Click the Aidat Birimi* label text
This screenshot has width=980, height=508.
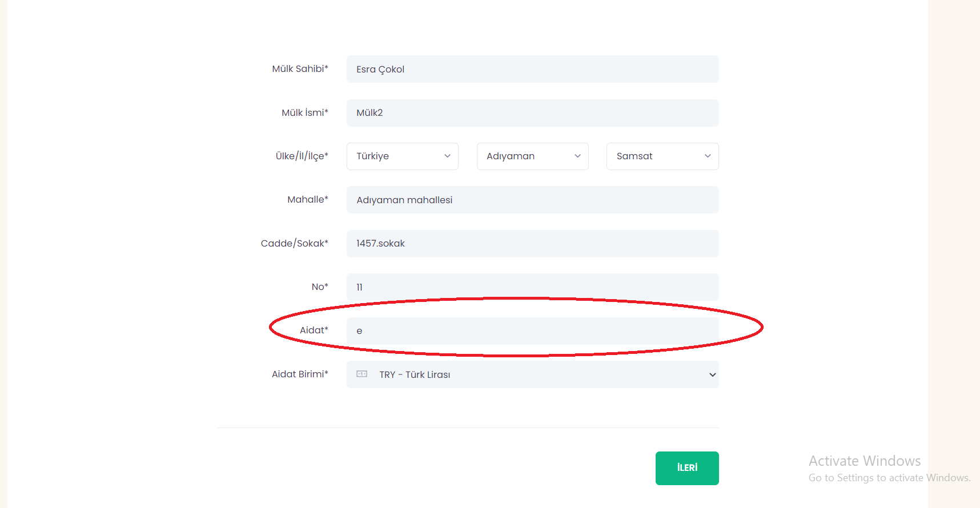(x=300, y=374)
